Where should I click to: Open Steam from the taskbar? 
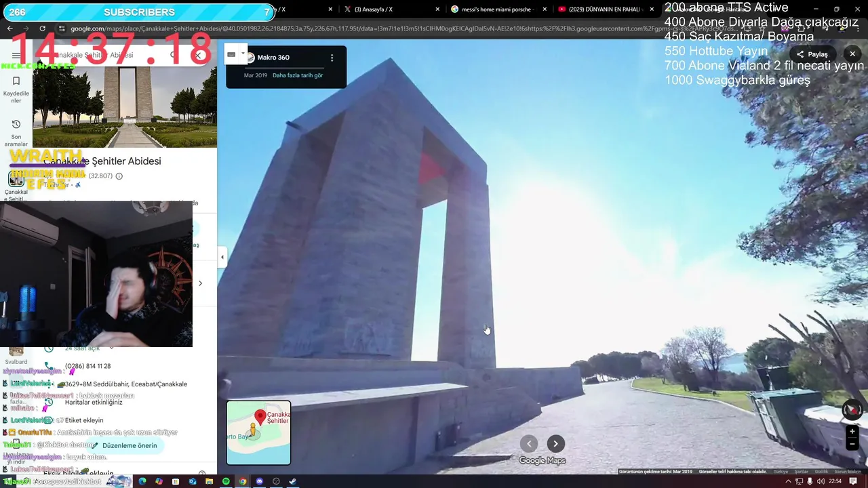(x=293, y=481)
